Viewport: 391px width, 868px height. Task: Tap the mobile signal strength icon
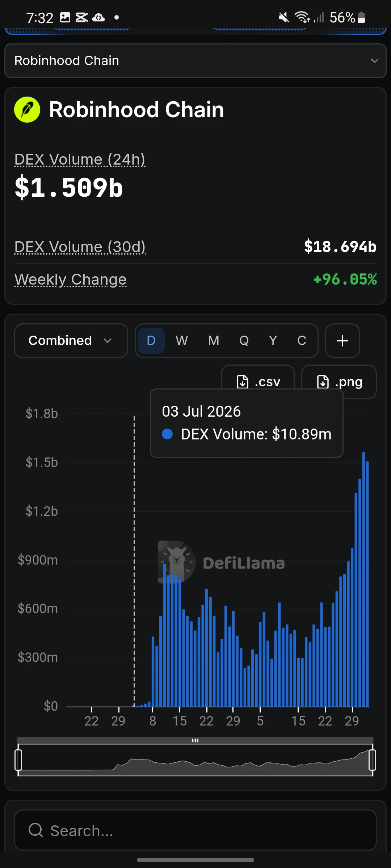[x=319, y=17]
